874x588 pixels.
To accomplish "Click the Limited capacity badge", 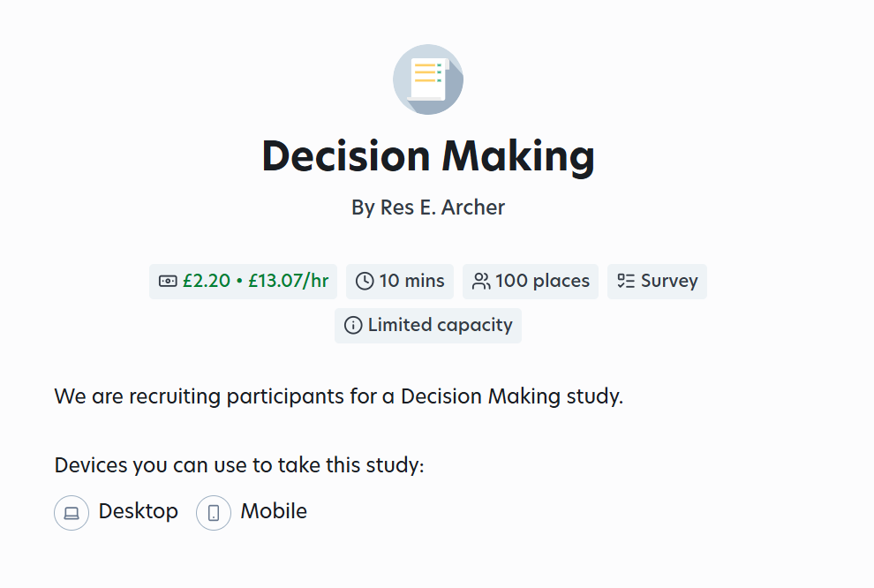I will pyautogui.click(x=428, y=326).
